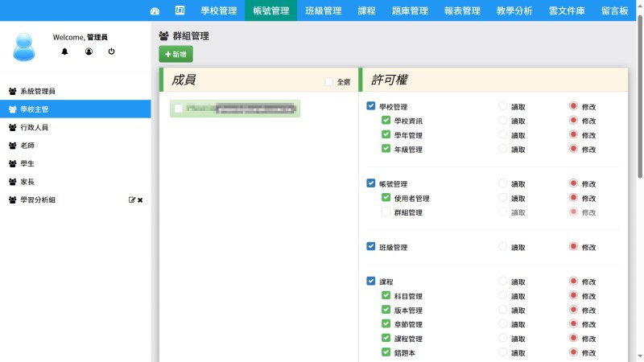Select 讀取 radio for 學校資訊
The height and width of the screenshot is (362, 644).
503,121
